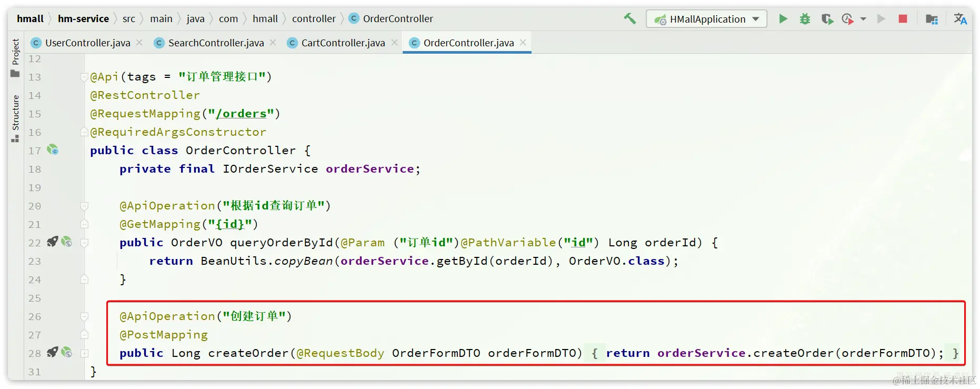Switch to SearchController.java tab
The height and width of the screenshot is (389, 980).
pos(216,43)
